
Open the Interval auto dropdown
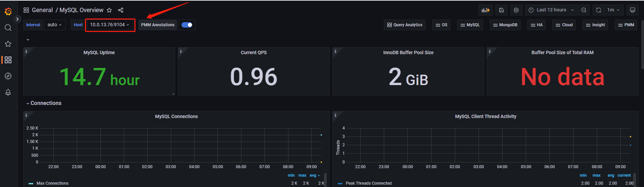[54, 25]
